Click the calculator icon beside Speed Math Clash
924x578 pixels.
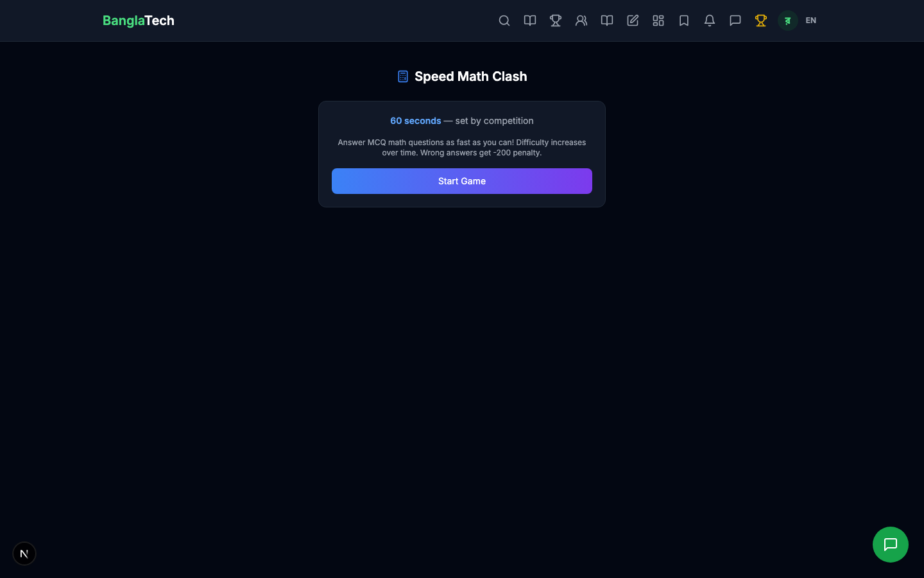coord(403,76)
